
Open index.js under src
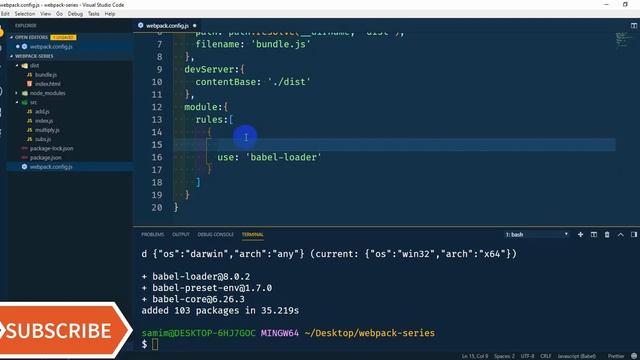tap(44, 121)
